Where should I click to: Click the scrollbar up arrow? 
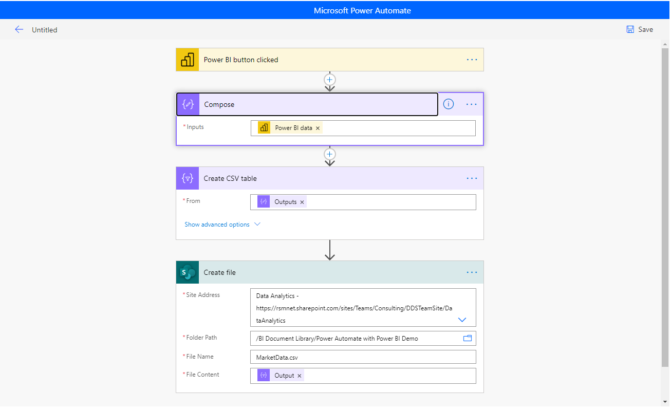(x=665, y=44)
